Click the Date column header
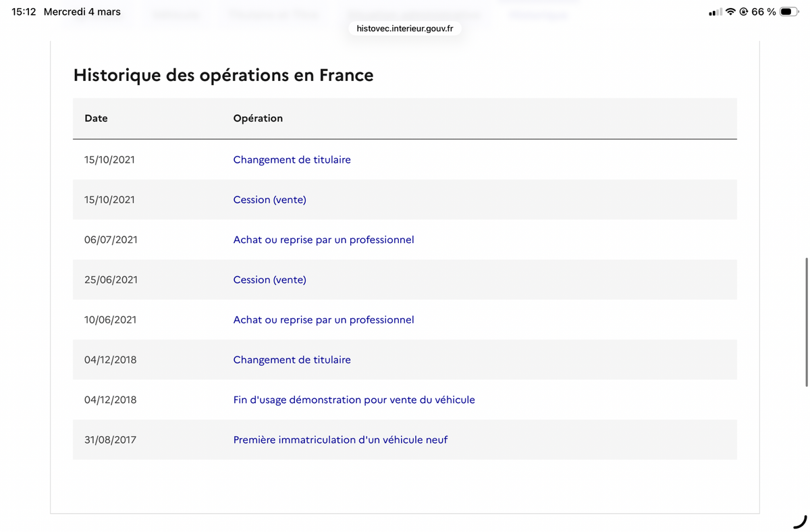Viewport: 810px width, 532px height. coord(96,118)
